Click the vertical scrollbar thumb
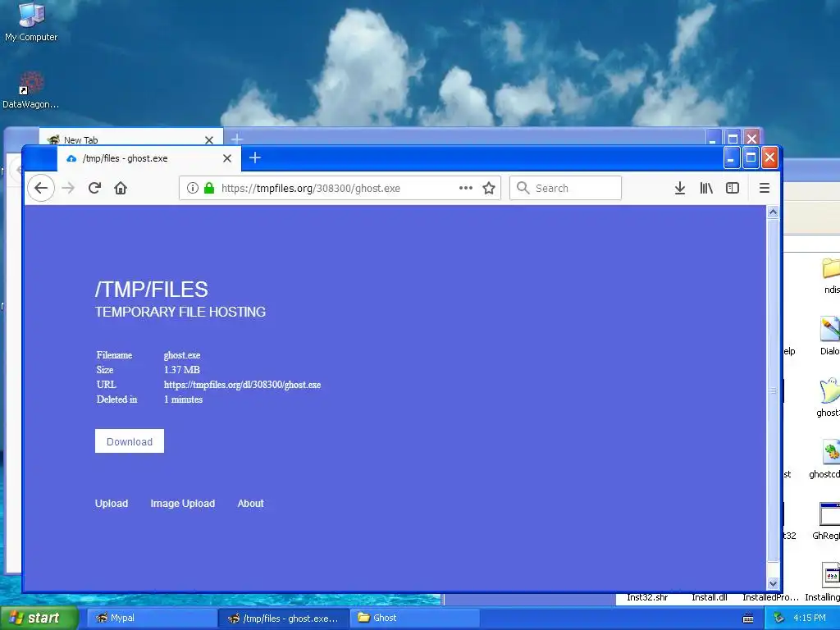840x630 pixels. click(x=773, y=390)
